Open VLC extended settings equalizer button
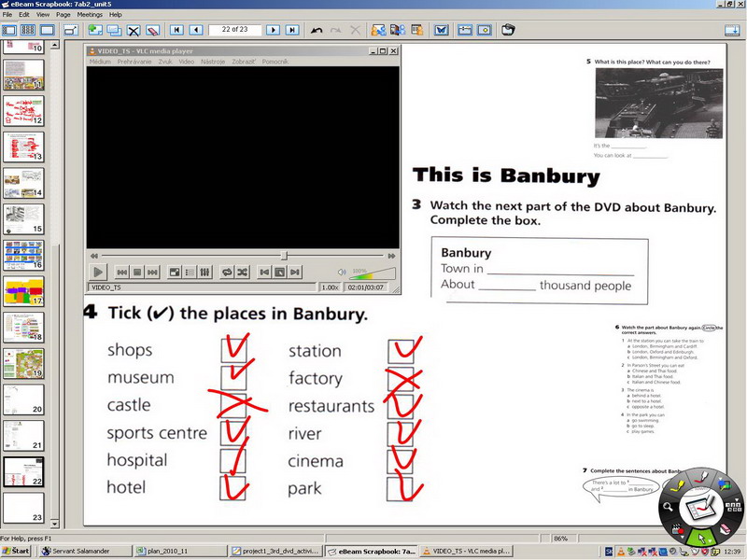Viewport: 747px width, 560px height. tap(204, 272)
